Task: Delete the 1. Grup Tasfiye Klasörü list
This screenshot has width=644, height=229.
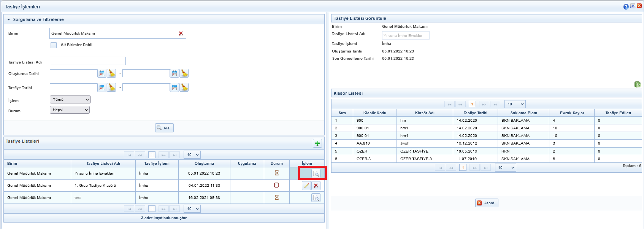Action: click(x=316, y=186)
